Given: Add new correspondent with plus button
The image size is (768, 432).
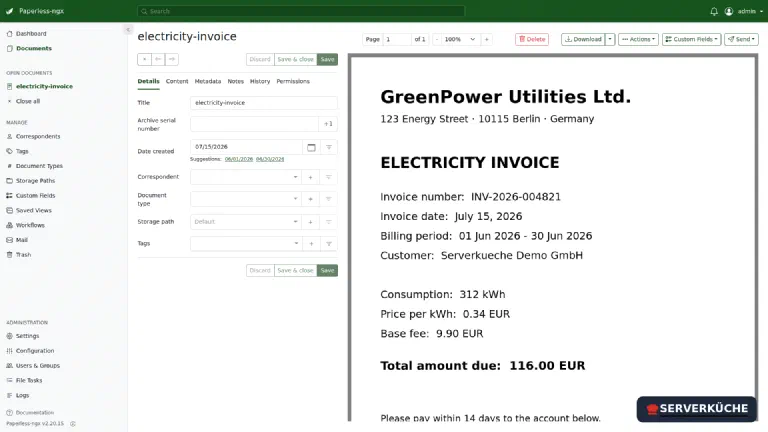Looking at the screenshot, I should tap(311, 177).
